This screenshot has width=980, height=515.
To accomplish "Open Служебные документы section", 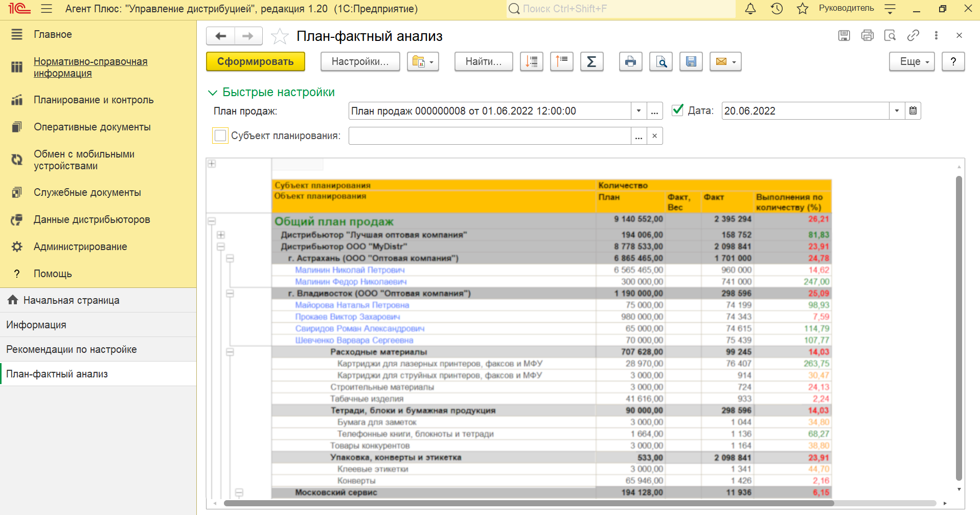I will 98,192.
